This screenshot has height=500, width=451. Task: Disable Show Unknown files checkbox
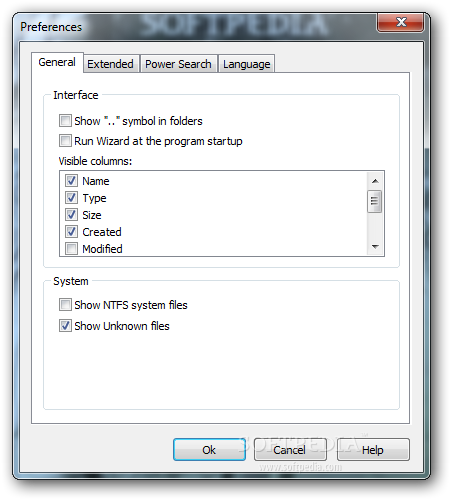point(65,326)
